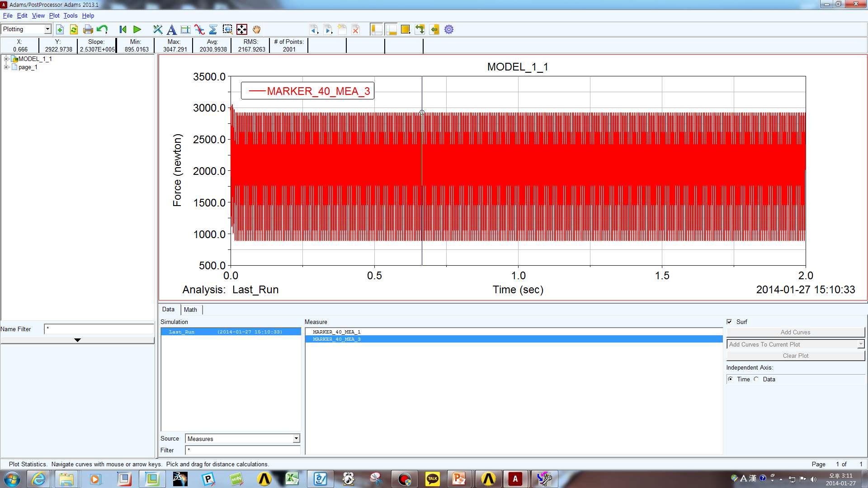Click the Time (sec) axis label
Screen dimensions: 868x488
tap(518, 290)
